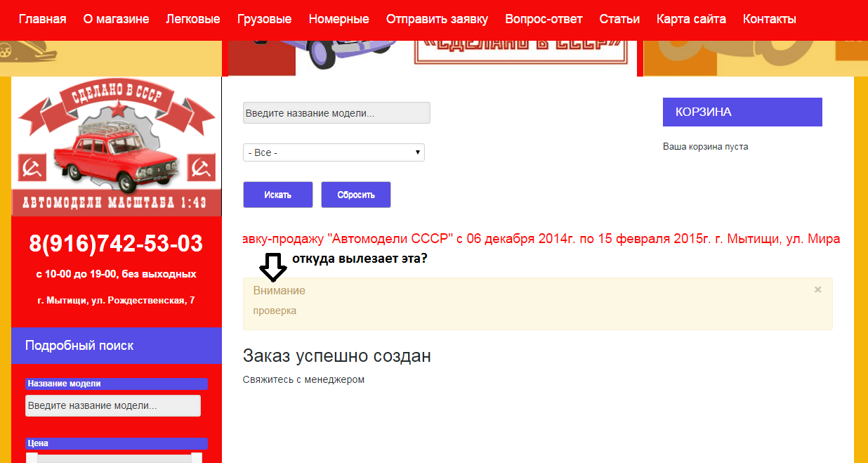Open the "Отправить заявку" page
The image size is (868, 463).
437,19
